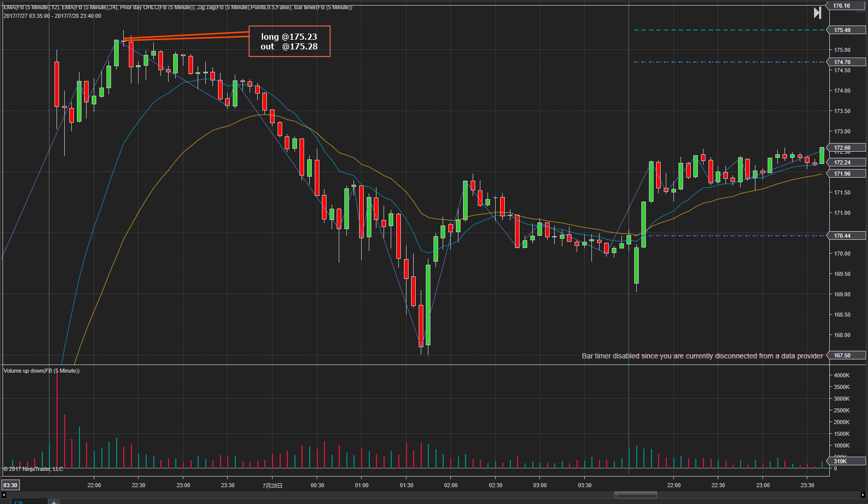Viewport: 868px width, 504px height.
Task: Click the 168.00 price axis label
Action: click(x=842, y=335)
